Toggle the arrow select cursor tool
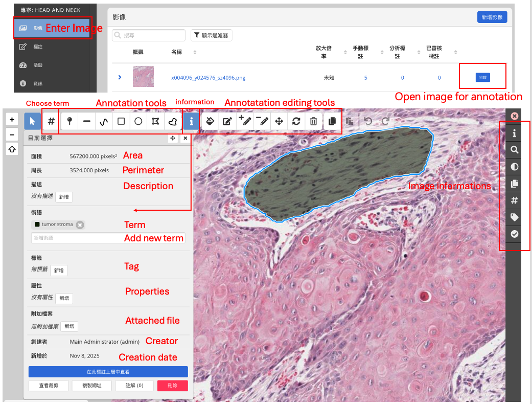 [x=33, y=121]
